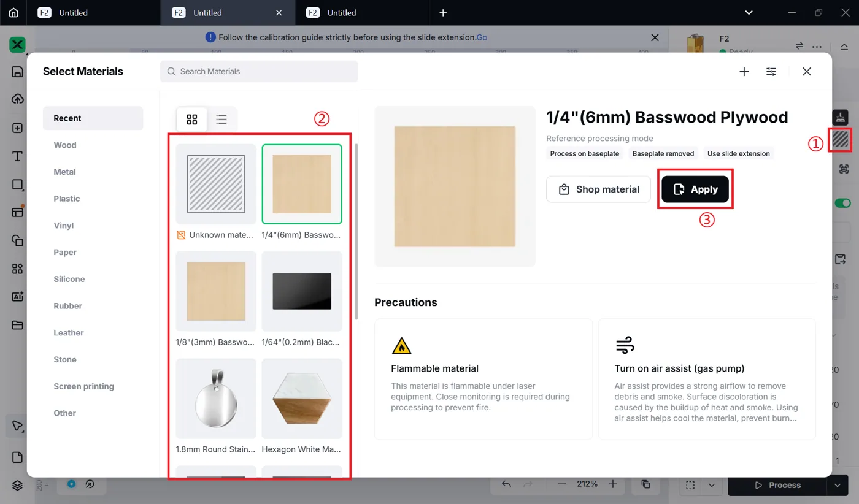
Task: Switch to list view of materials
Action: pyautogui.click(x=221, y=120)
